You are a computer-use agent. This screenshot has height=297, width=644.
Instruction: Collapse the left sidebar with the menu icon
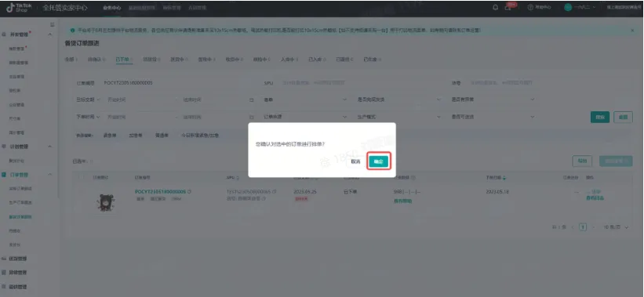(x=52, y=24)
